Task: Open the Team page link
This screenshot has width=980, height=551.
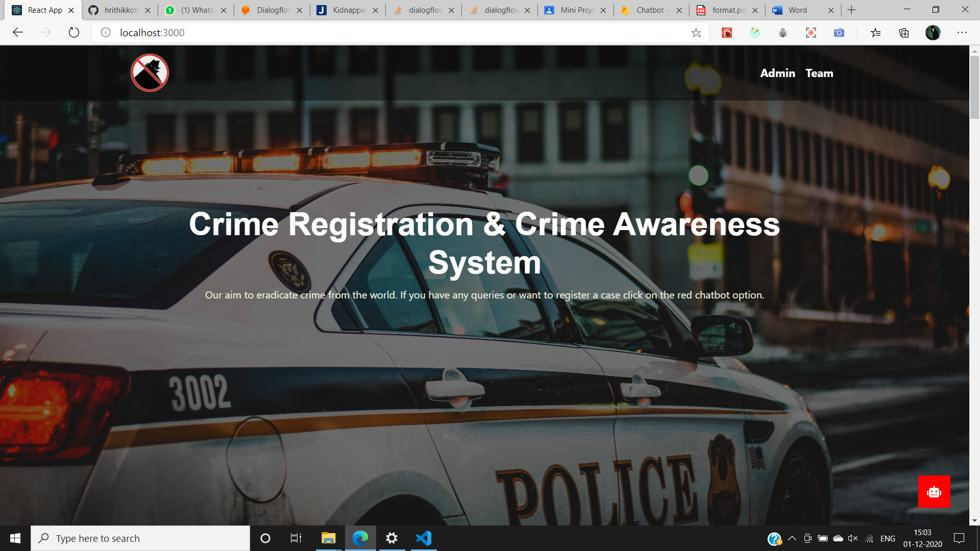Action: pos(819,73)
